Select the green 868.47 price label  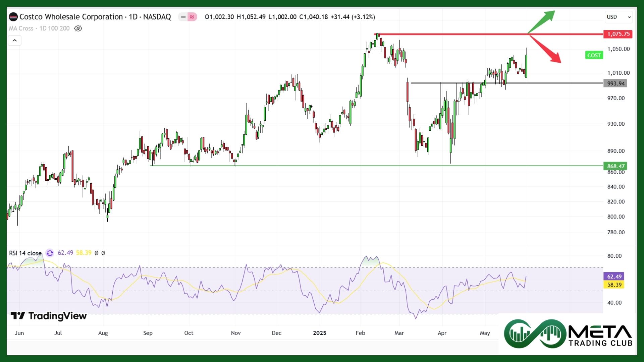point(615,166)
